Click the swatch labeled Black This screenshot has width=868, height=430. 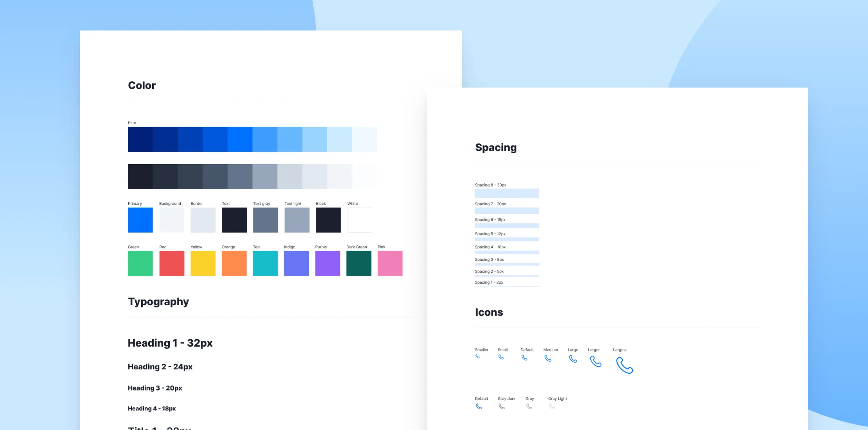(x=328, y=220)
